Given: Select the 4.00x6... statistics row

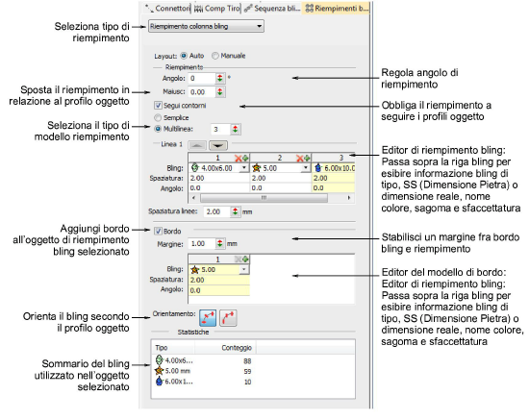Looking at the screenshot, I should coord(205,360).
